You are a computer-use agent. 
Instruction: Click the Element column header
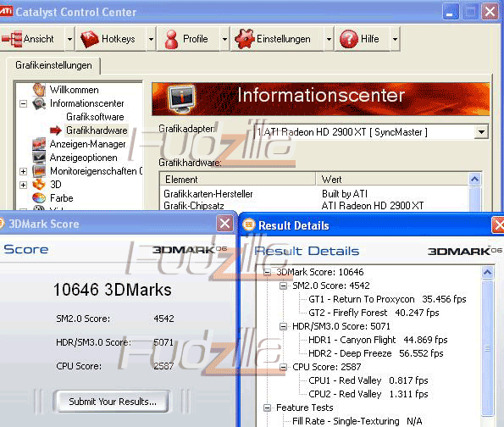(x=238, y=179)
